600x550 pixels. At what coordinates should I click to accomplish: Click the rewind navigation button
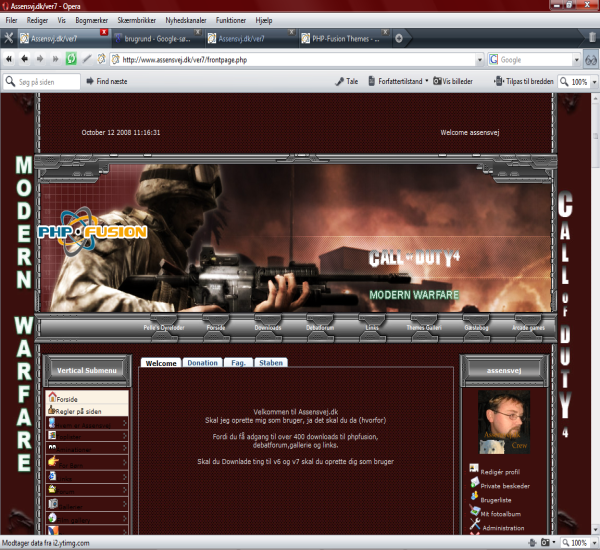[x=9, y=59]
